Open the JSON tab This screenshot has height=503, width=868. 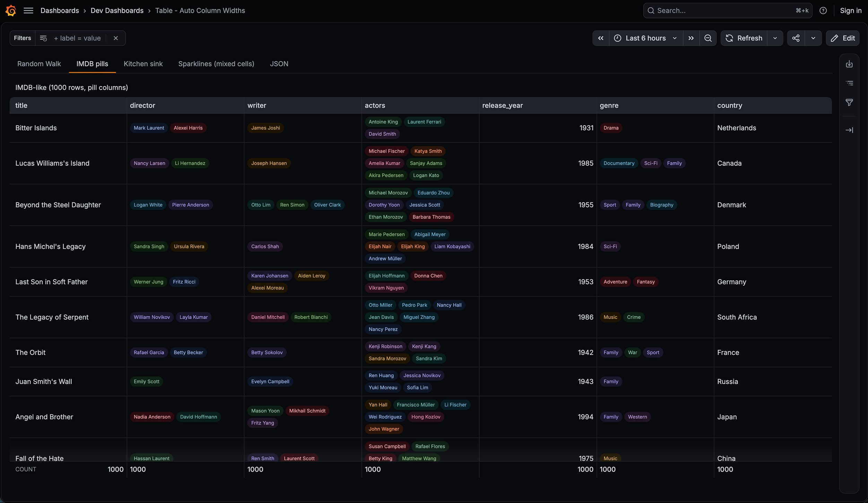(279, 64)
